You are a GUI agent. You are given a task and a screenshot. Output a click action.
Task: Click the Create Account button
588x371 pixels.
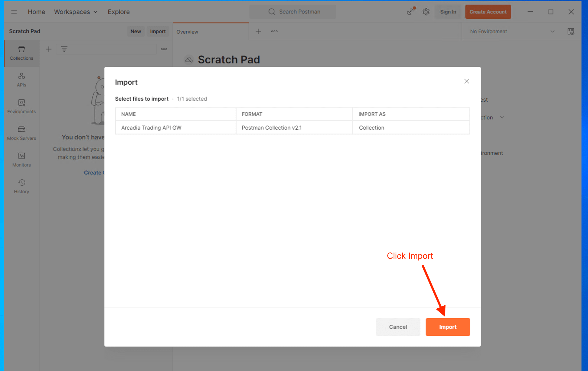[x=488, y=12]
